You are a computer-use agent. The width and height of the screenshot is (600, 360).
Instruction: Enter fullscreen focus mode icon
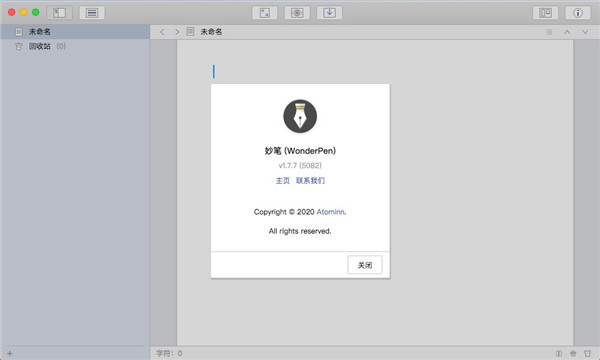pyautogui.click(x=264, y=13)
